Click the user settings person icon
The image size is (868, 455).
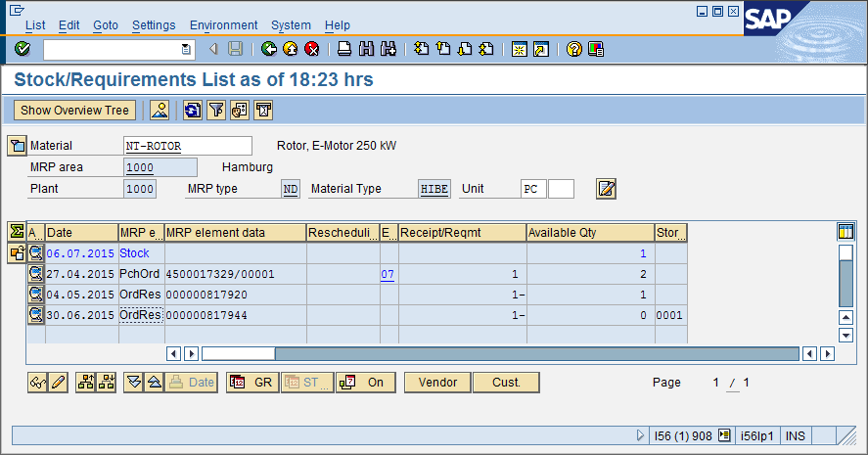[x=160, y=111]
